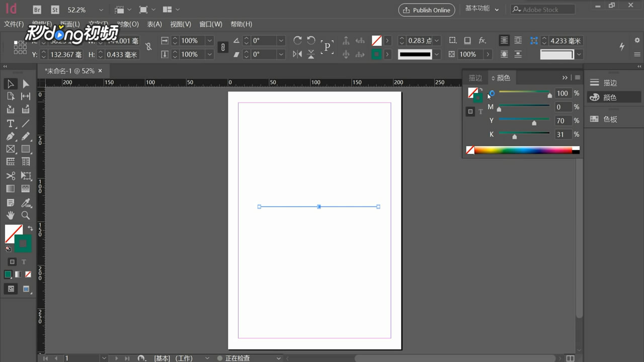Click the Flip Horizontal icon
This screenshot has width=644, height=362.
tap(297, 54)
